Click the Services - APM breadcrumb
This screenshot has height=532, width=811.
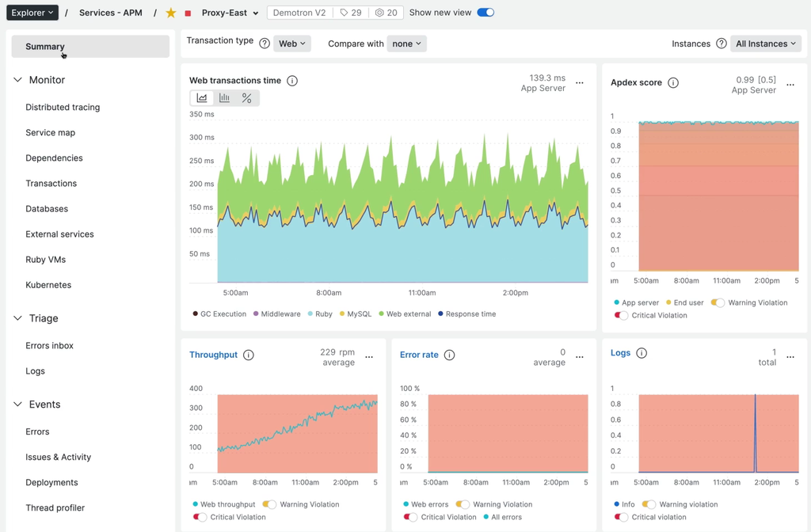click(110, 13)
